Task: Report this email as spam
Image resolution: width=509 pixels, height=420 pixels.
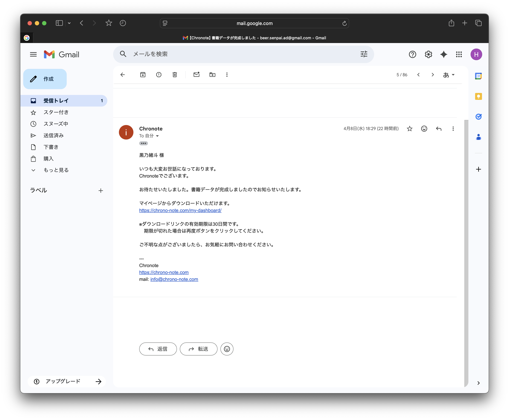Action: pyautogui.click(x=159, y=75)
